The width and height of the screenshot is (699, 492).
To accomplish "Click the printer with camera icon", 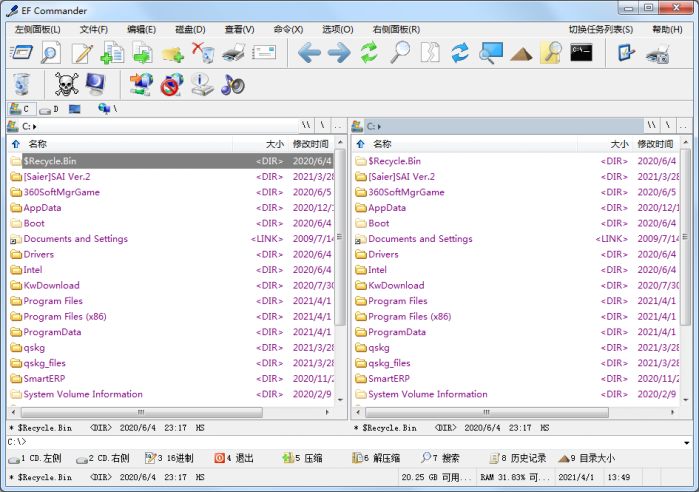I will tap(658, 53).
